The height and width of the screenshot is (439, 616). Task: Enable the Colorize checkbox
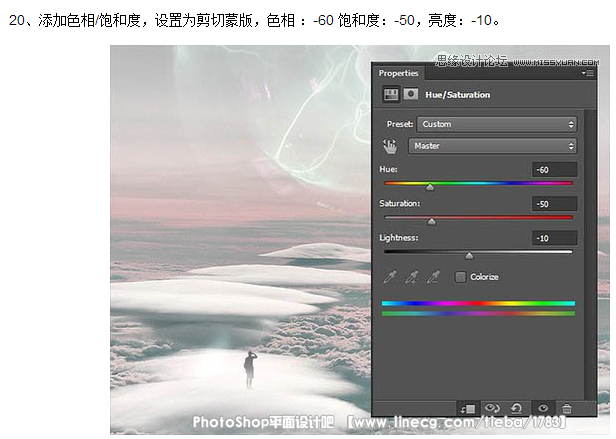[461, 277]
